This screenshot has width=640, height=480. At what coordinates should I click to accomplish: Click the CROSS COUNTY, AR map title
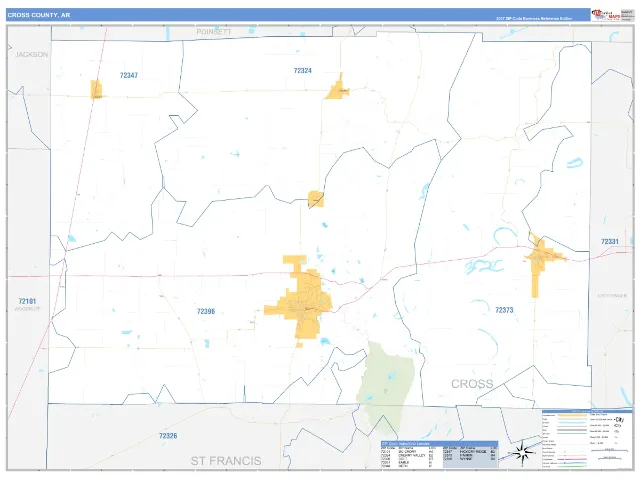pos(39,15)
